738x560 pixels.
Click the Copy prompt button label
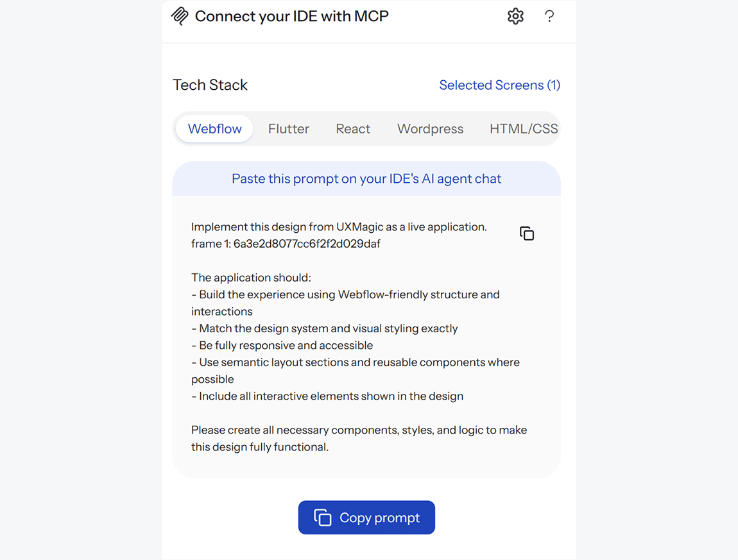(379, 518)
